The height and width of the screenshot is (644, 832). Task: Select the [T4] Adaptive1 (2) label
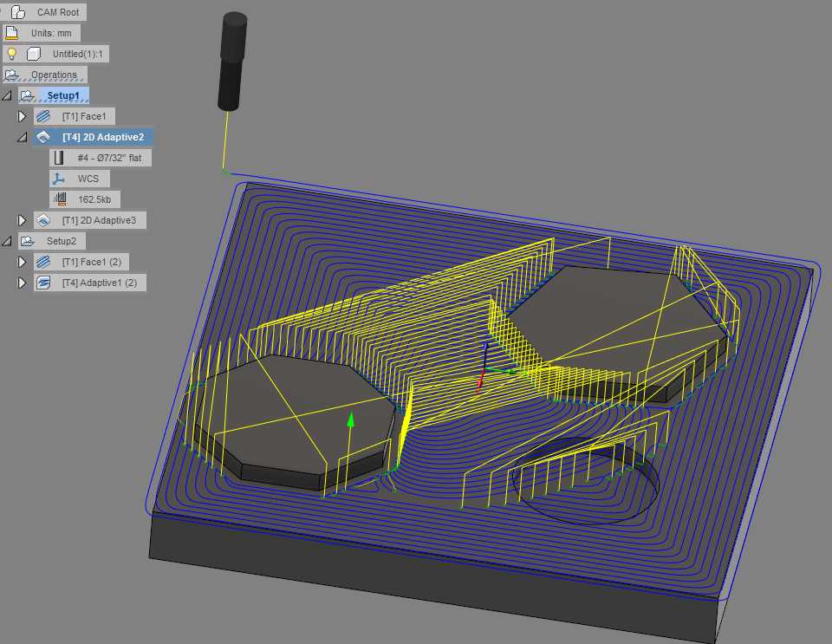pos(100,283)
